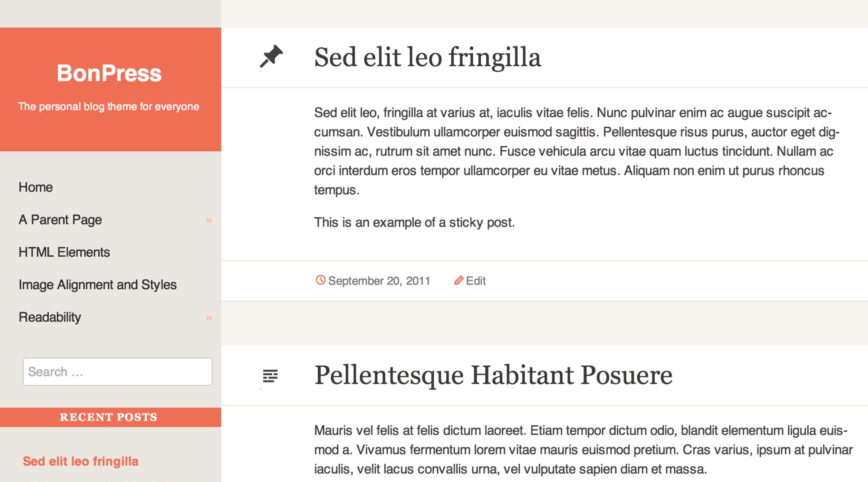Open Image Alignment and Styles page
Image resolution: width=868 pixels, height=482 pixels.
pos(97,285)
